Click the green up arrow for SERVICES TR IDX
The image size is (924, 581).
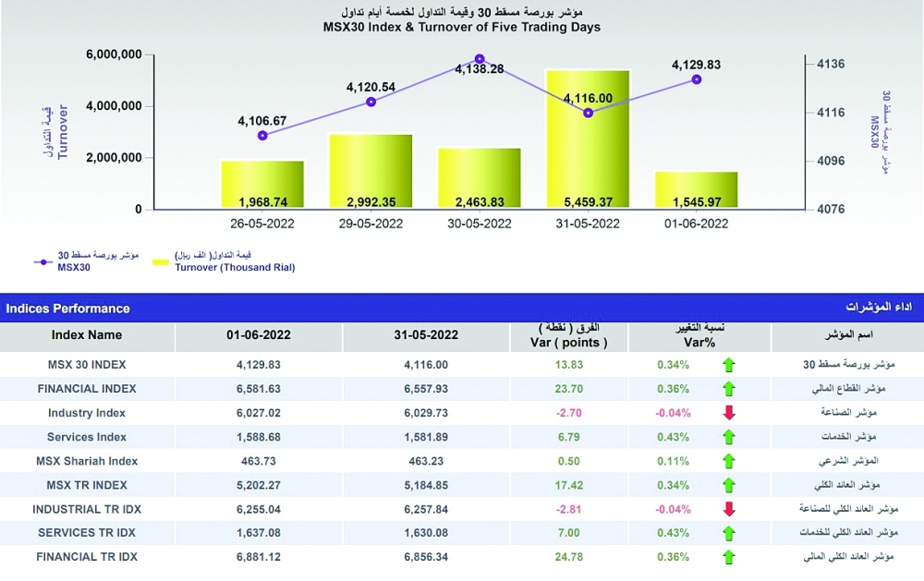point(729,533)
